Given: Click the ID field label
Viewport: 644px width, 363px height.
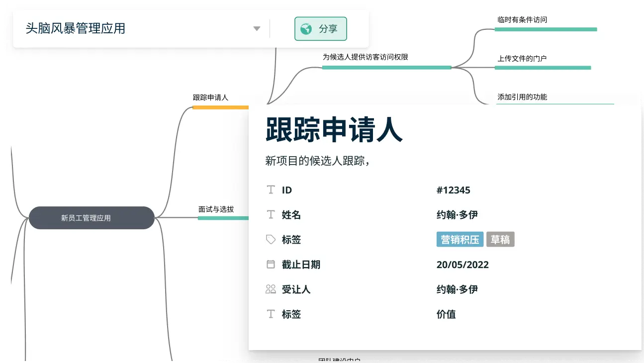Looking at the screenshot, I should 287,190.
